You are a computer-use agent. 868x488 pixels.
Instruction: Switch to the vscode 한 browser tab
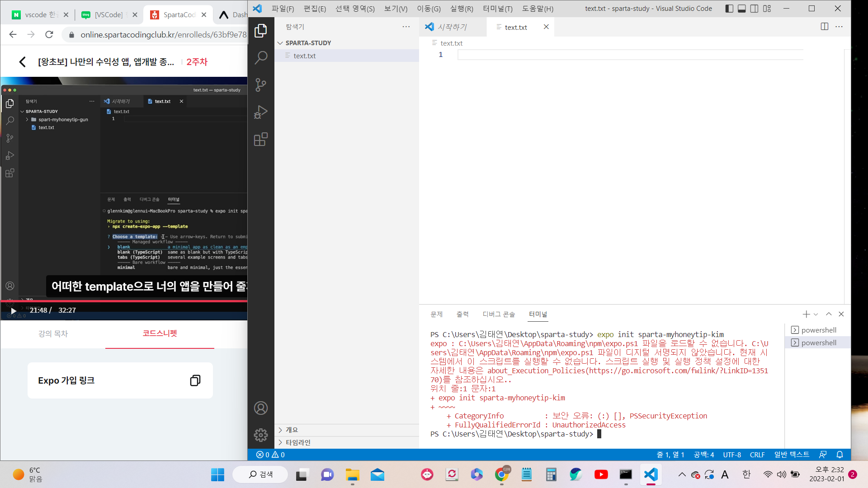[x=41, y=15]
